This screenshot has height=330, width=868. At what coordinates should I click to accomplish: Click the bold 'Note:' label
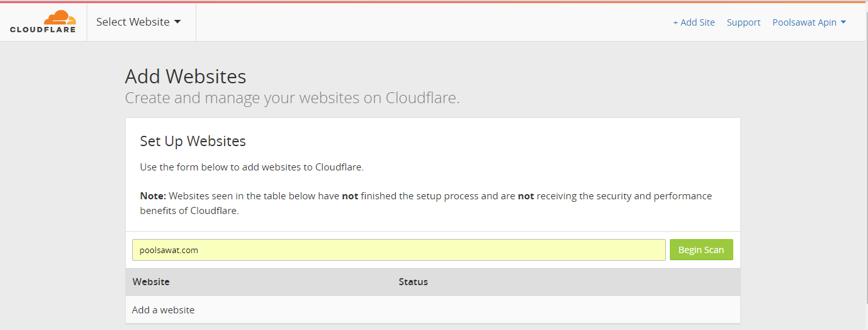[x=153, y=196]
